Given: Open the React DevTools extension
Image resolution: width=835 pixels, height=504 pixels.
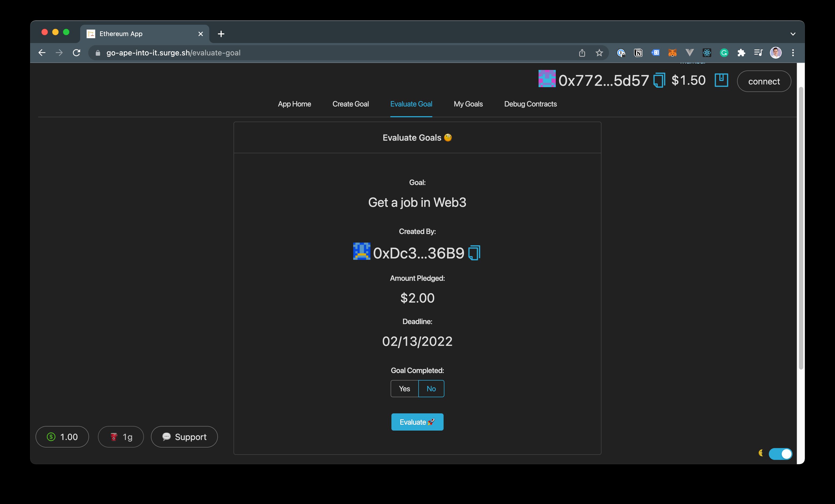Looking at the screenshot, I should click(x=707, y=52).
